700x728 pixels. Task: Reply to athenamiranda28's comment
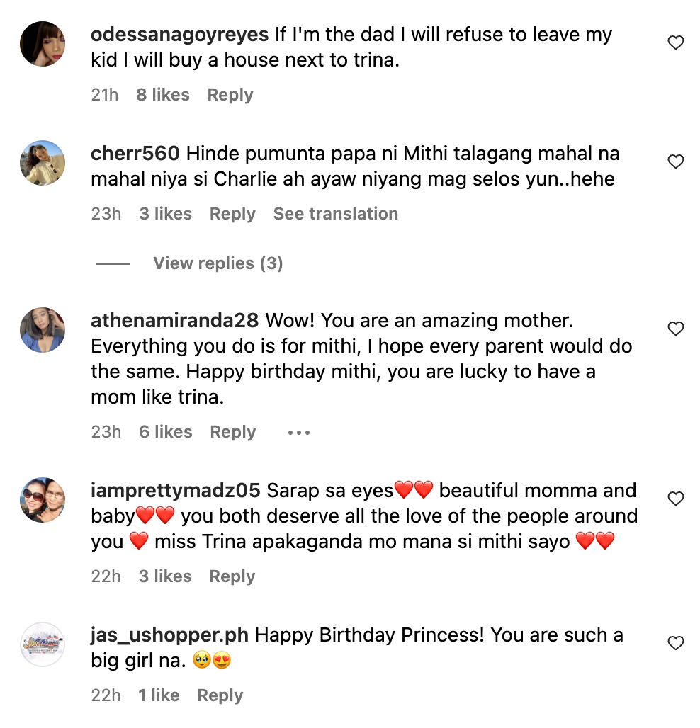[x=232, y=432]
